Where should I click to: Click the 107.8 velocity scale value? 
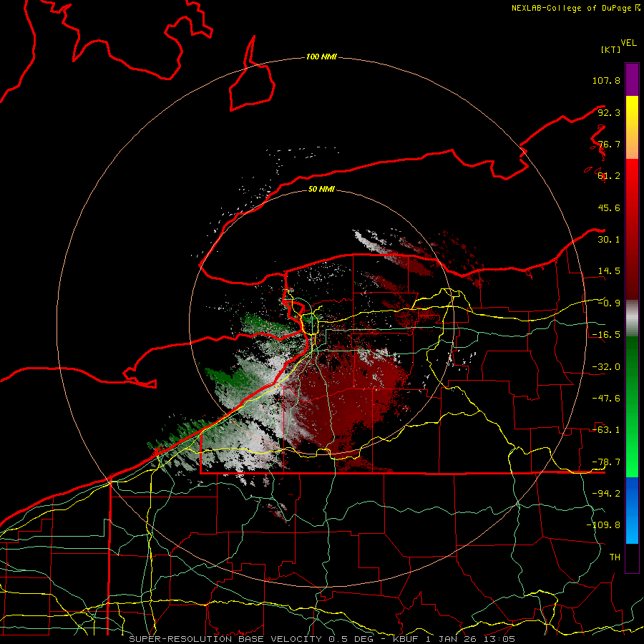tap(606, 80)
